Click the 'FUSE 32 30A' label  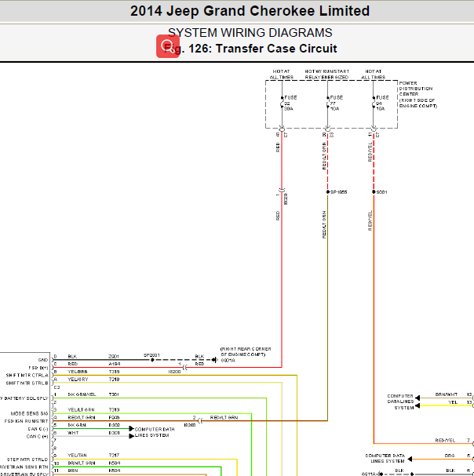click(x=290, y=104)
